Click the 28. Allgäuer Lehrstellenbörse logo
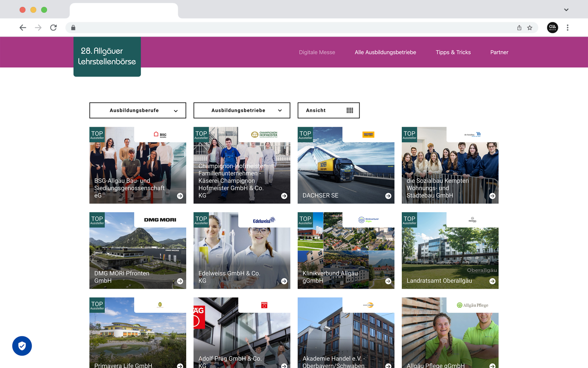588x368 pixels. pyautogui.click(x=107, y=57)
